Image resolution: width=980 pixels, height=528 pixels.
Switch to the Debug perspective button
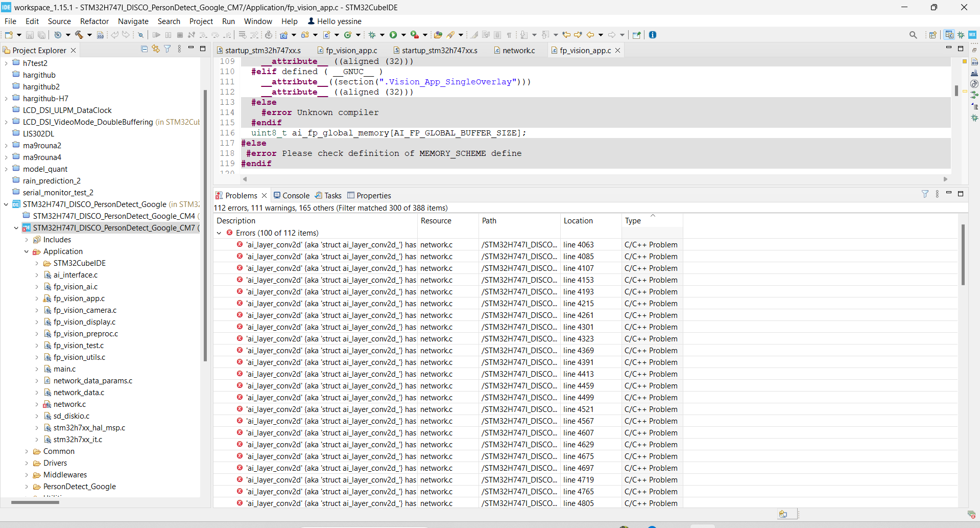click(961, 35)
